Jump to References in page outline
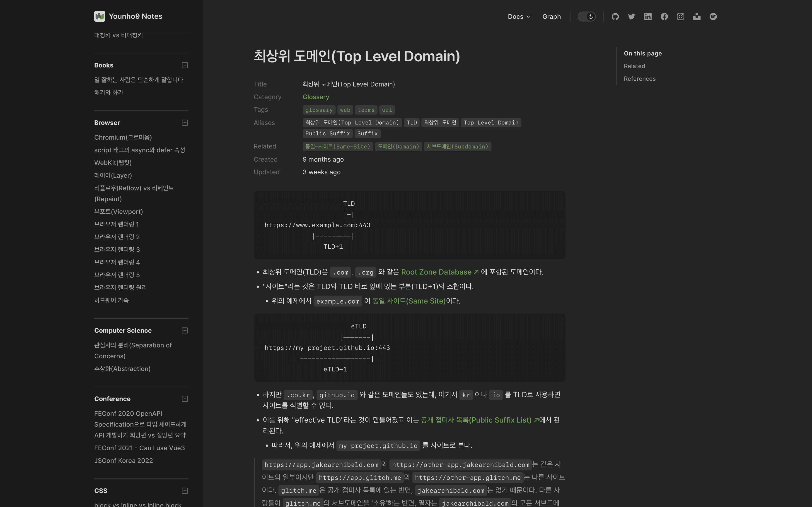Screen dimensions: 812x507 640,79
